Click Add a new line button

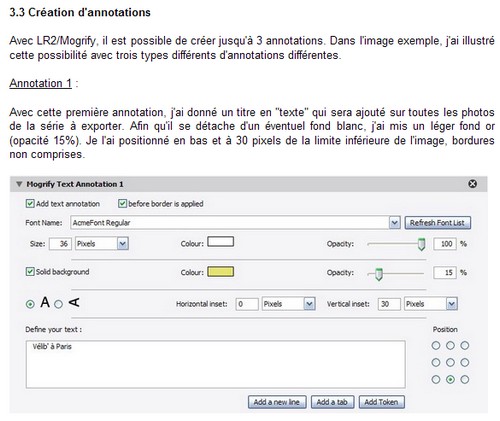pos(277,402)
